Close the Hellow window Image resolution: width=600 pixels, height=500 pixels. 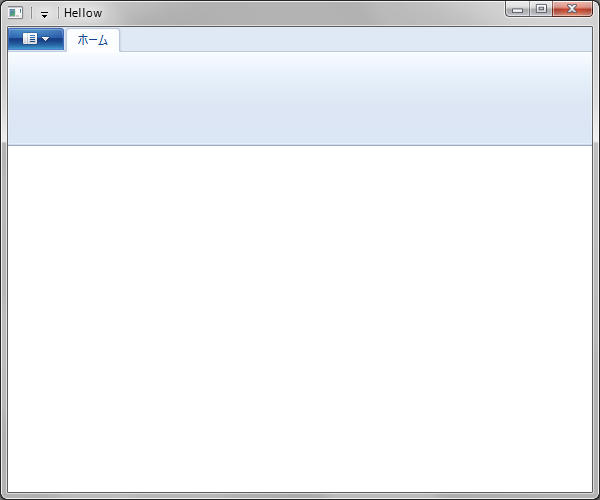(572, 9)
